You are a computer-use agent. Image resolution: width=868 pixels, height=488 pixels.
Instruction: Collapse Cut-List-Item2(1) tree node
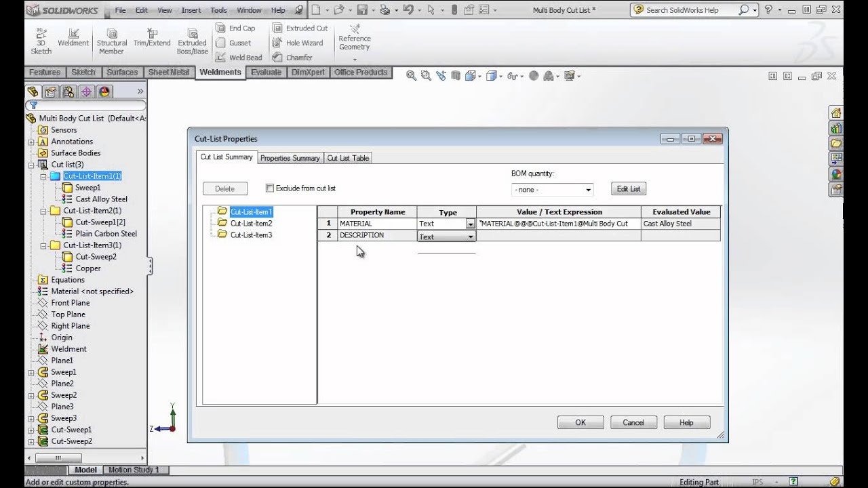tap(43, 211)
